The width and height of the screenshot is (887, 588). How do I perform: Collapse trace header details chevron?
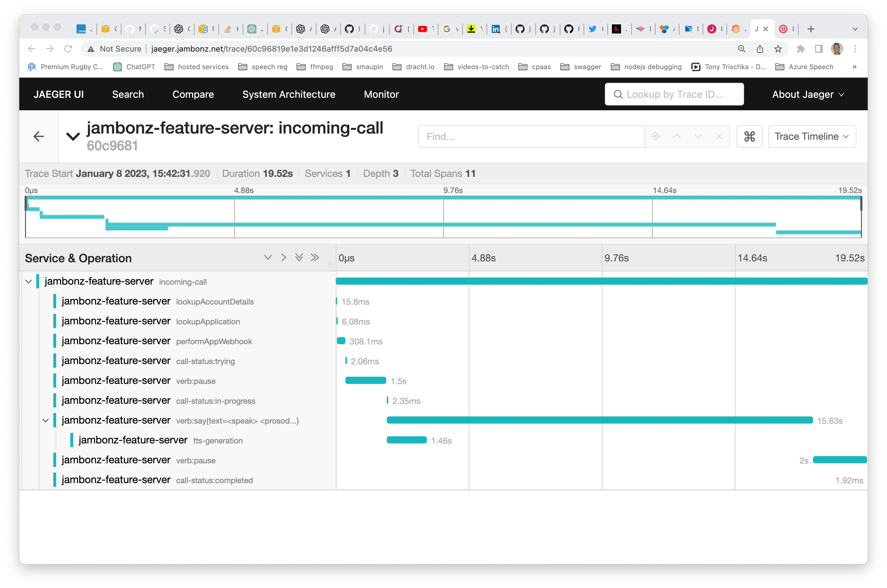point(73,136)
